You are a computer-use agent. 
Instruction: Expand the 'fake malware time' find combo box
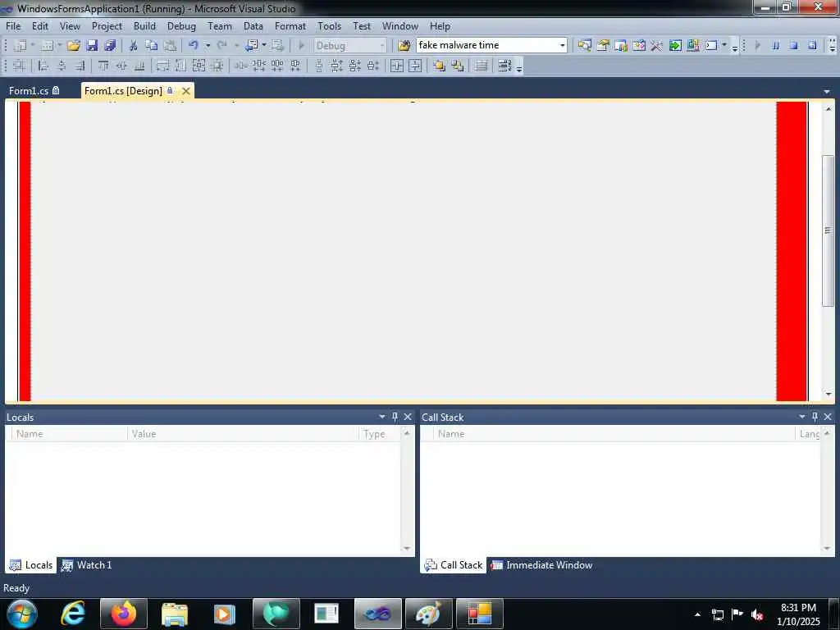(x=563, y=46)
